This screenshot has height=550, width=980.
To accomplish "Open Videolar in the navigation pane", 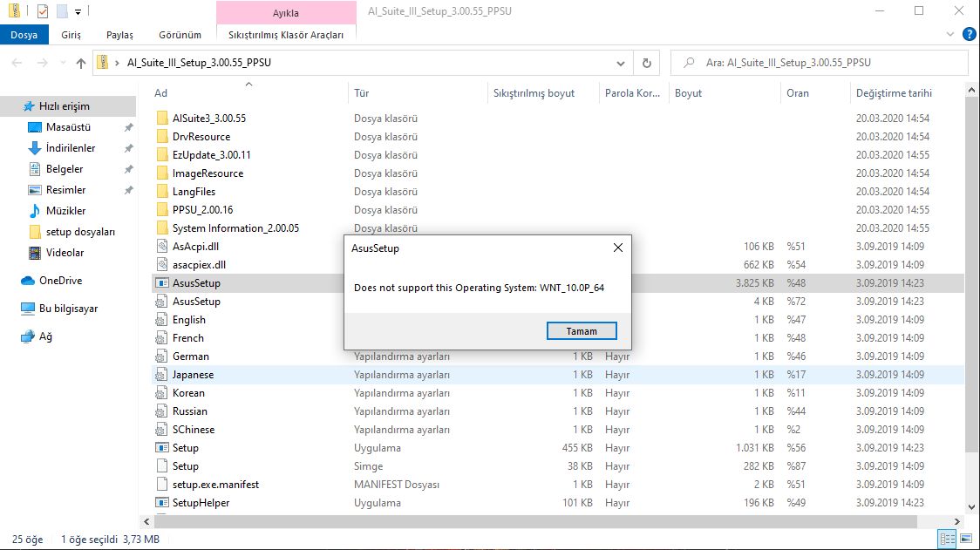I will [x=65, y=253].
